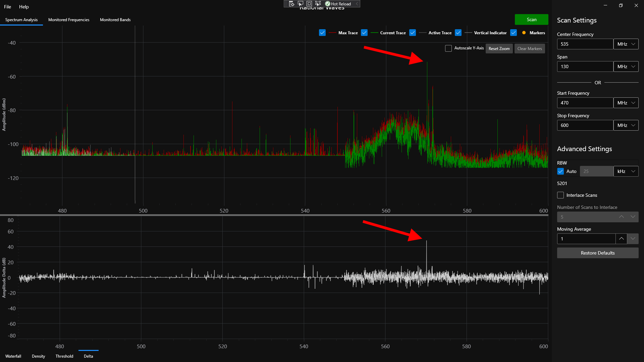Screen dimensions: 644x362
Task: Switch to the Waterfall view tab
Action: 13,356
